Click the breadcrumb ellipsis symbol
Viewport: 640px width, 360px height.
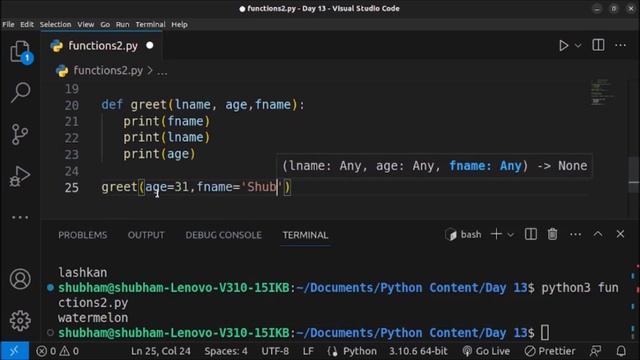tap(162, 72)
